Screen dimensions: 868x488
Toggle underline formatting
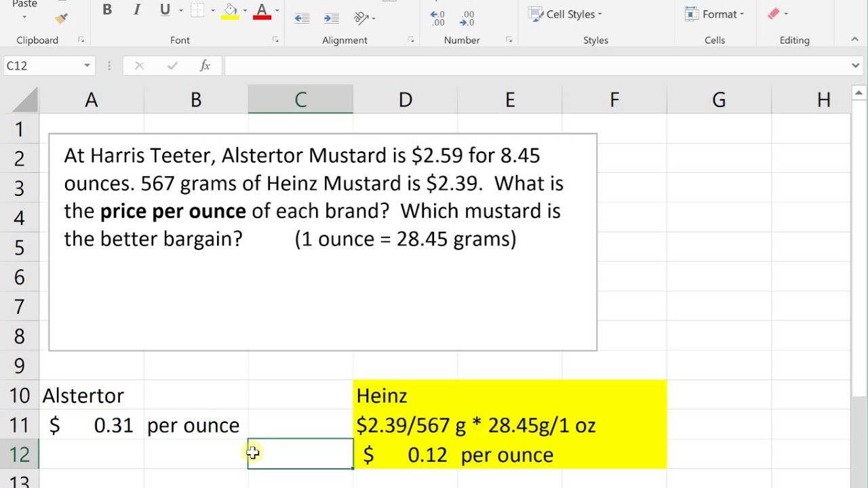tap(165, 10)
